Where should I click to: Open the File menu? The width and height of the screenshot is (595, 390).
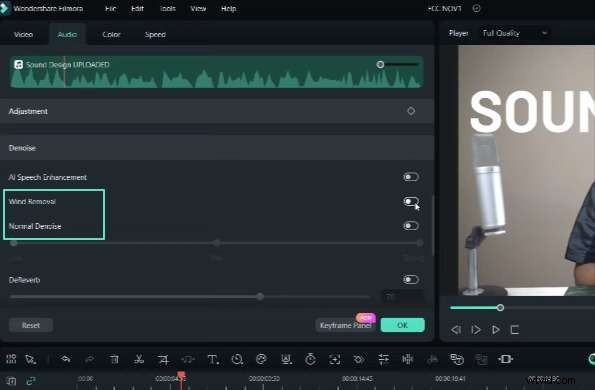pos(111,8)
